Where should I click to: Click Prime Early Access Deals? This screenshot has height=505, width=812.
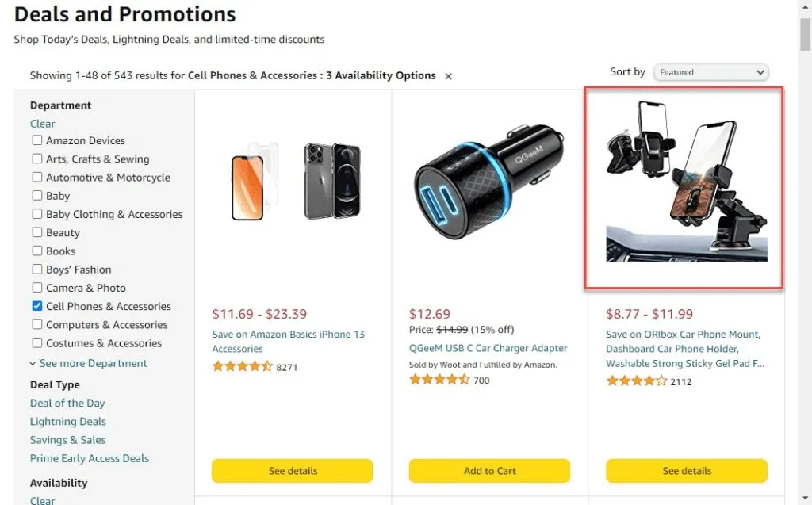[90, 458]
